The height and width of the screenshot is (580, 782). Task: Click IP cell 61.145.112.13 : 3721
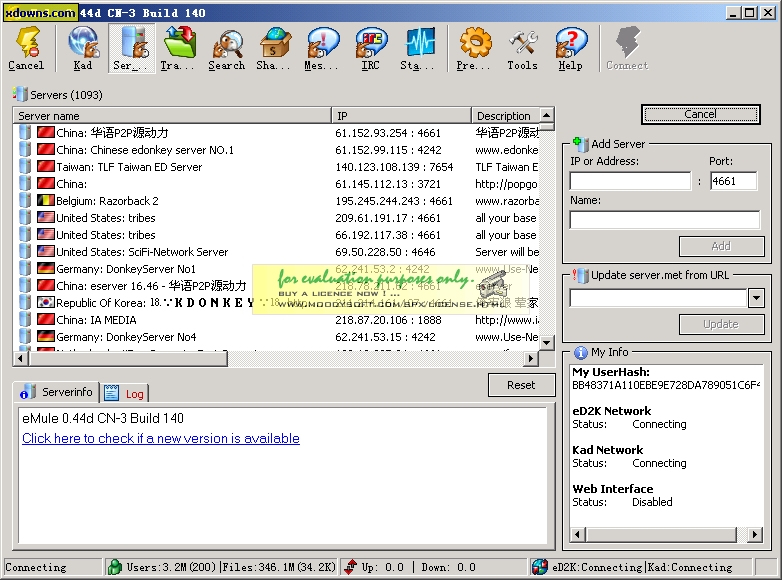[x=388, y=184]
